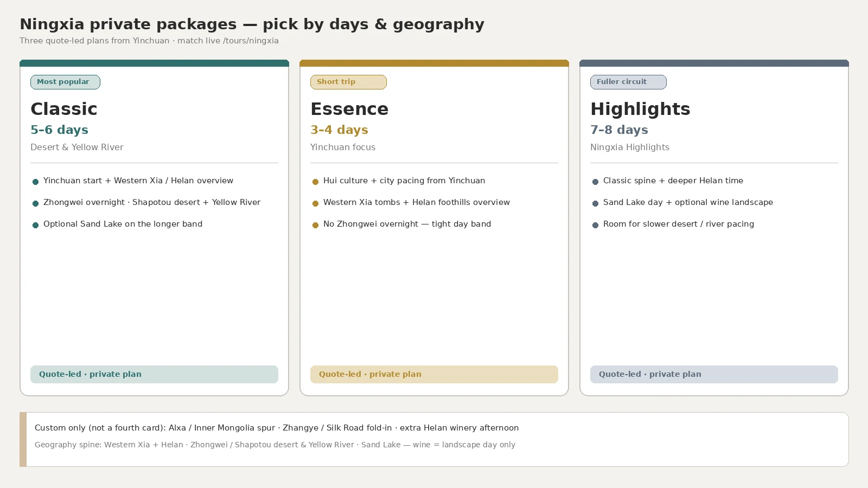Click the slate bullet beside 'Room for slower desert'

coord(595,225)
